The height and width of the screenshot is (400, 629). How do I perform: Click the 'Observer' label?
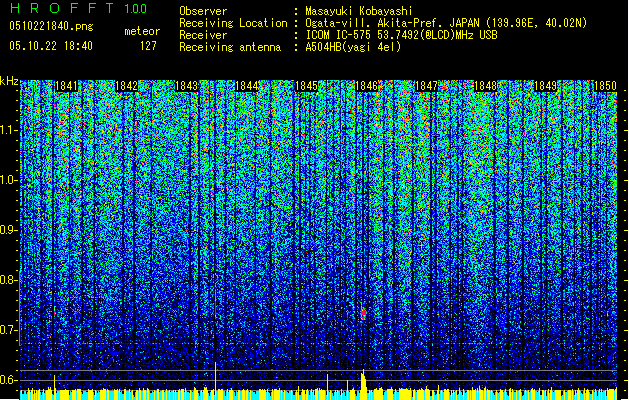click(203, 11)
